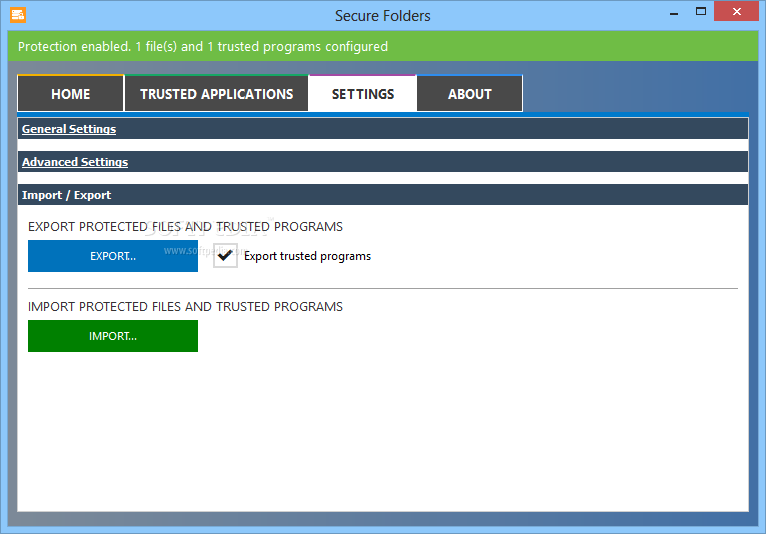Uncheck Export trusted programs checkbox
Viewport: 766px width, 534px height.
[225, 256]
